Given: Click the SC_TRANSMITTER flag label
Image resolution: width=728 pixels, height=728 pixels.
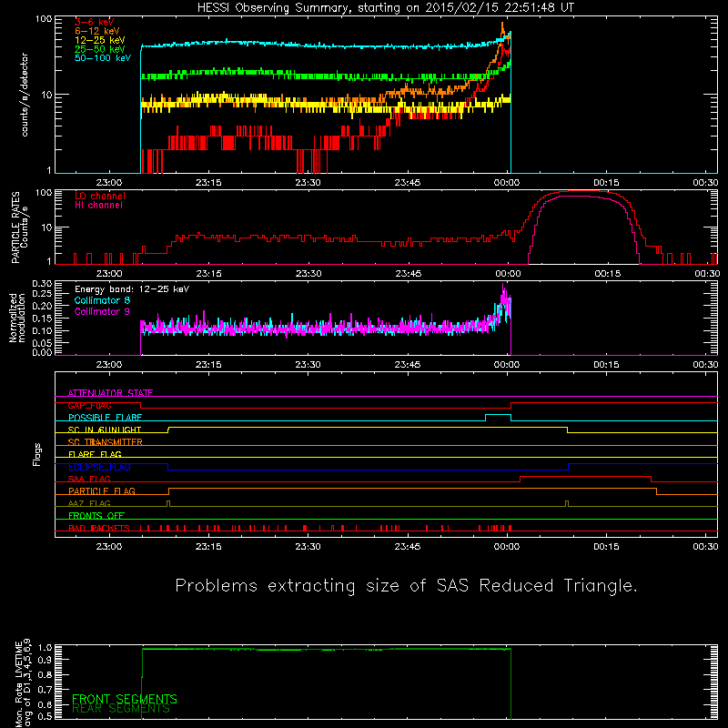Looking at the screenshot, I should click(105, 442).
